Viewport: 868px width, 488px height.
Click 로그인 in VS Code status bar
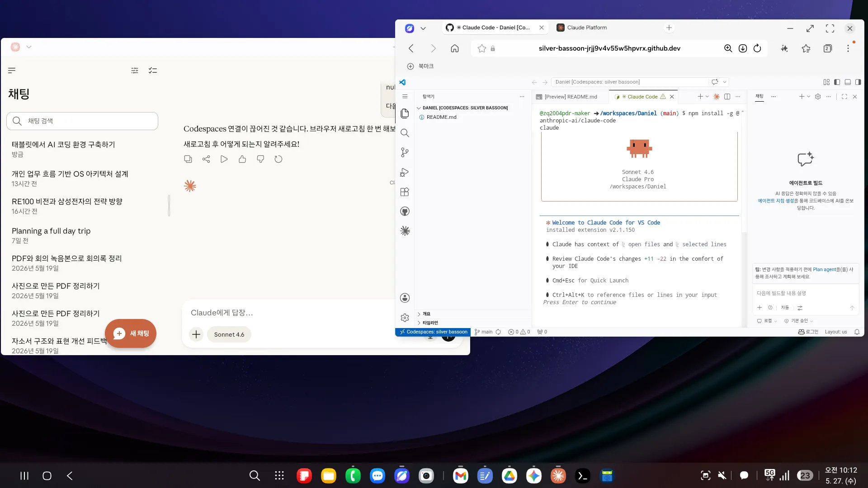pos(809,332)
